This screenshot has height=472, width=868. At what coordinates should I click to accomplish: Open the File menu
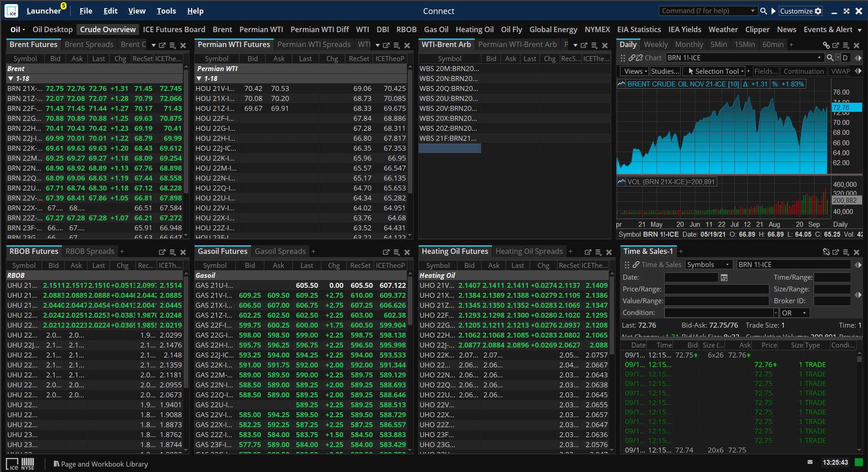click(x=86, y=11)
